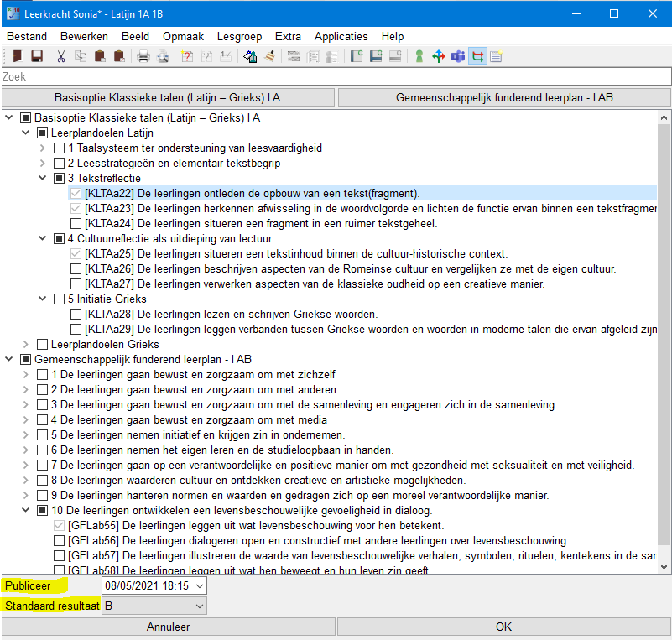
Task: Check goal KLTAa26 about Romeinse cultuur
Action: 76,269
